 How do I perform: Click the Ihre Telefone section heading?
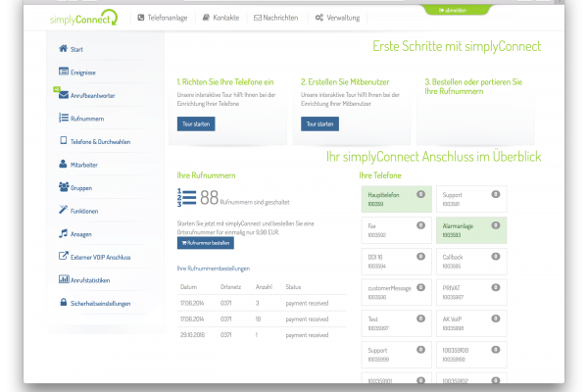380,175
